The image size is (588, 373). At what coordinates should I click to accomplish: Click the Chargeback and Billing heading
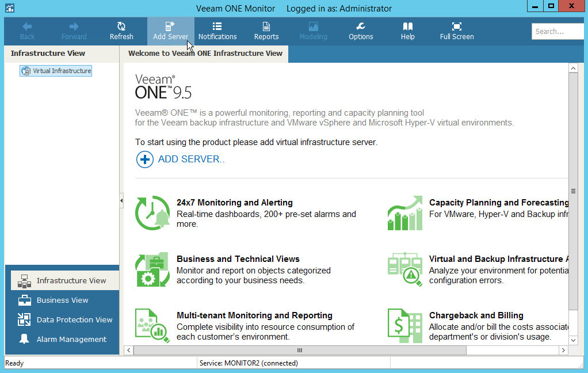(x=476, y=315)
